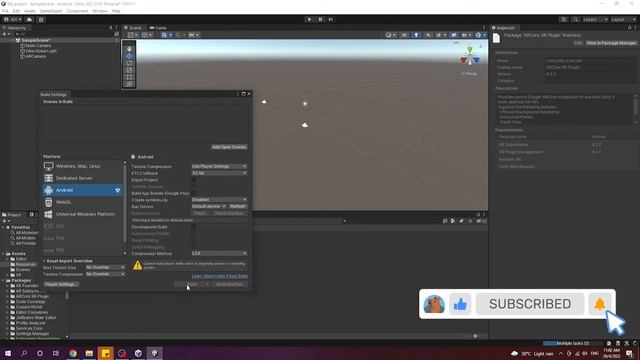Open Create symbols.zip dropdown

point(219,200)
